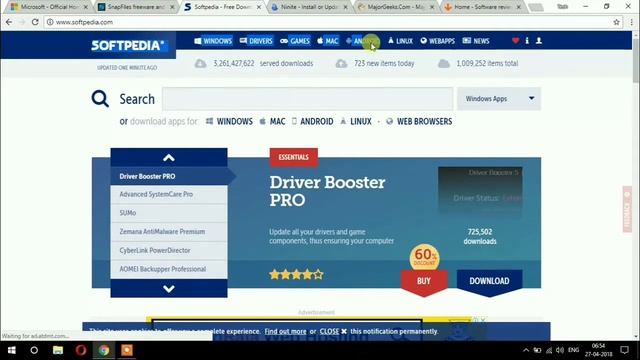This screenshot has height=360, width=640.
Task: Click FEEDBACK side tab on right edge
Action: [x=627, y=209]
